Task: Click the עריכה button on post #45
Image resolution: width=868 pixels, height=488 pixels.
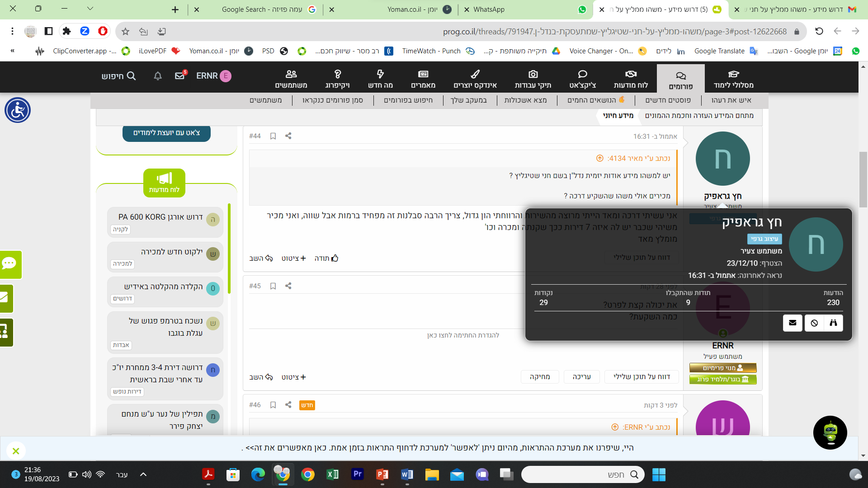Action: pos(581,377)
